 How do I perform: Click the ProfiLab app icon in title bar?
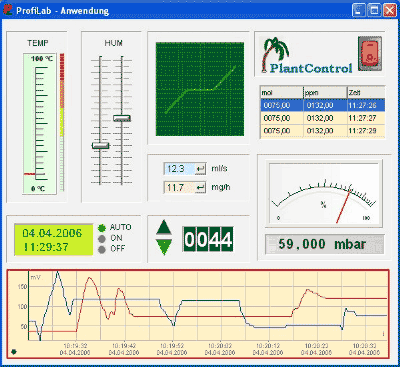tap(7, 10)
